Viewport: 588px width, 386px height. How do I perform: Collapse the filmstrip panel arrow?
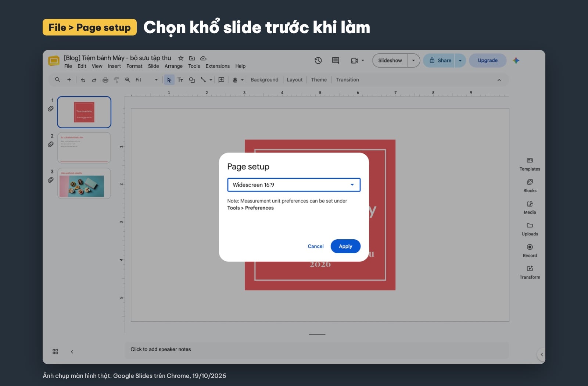(x=72, y=351)
